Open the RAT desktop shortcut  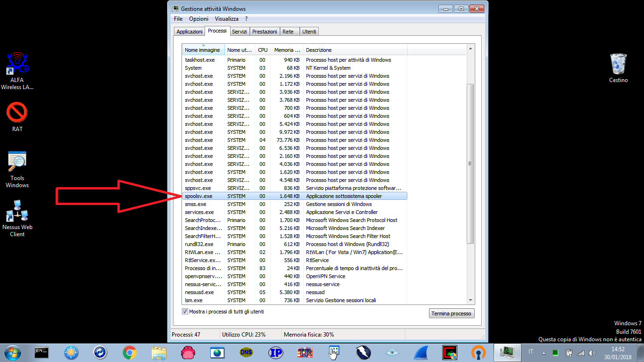coord(17,117)
